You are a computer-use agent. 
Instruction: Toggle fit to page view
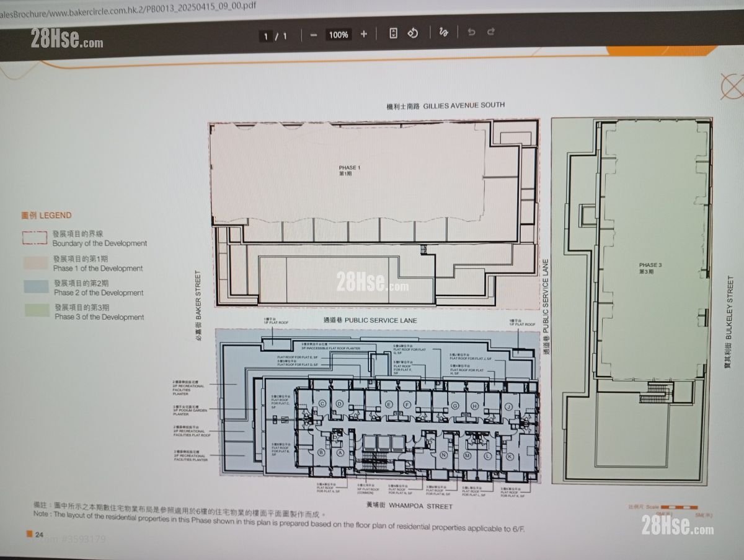tap(393, 34)
